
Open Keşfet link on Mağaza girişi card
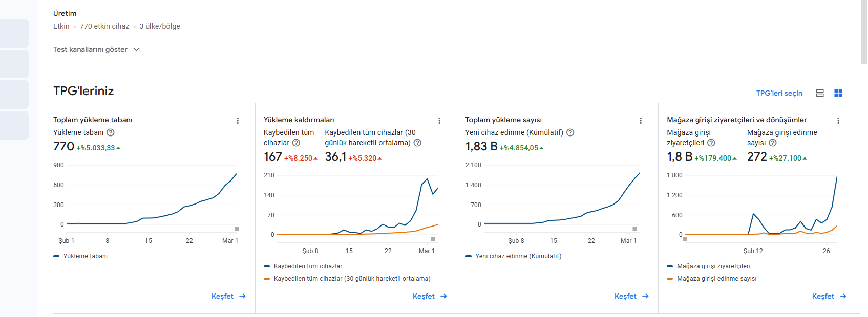tap(830, 296)
